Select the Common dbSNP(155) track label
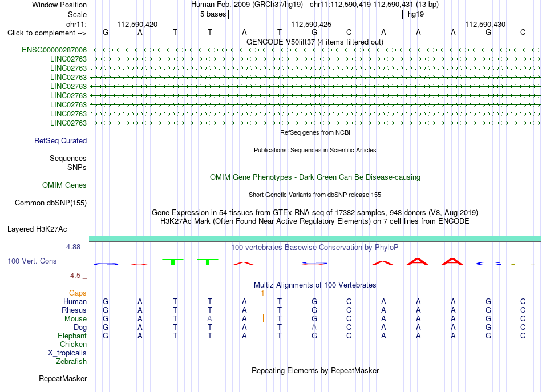 point(50,203)
